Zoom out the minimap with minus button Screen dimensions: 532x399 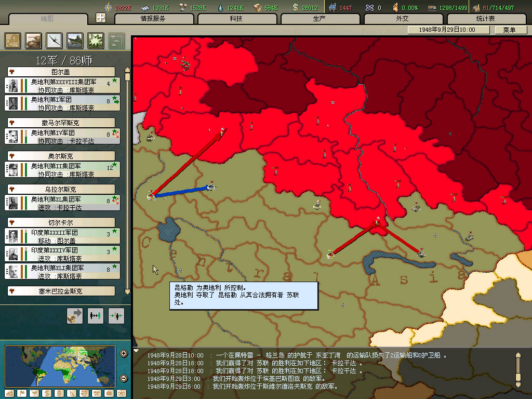124,378
